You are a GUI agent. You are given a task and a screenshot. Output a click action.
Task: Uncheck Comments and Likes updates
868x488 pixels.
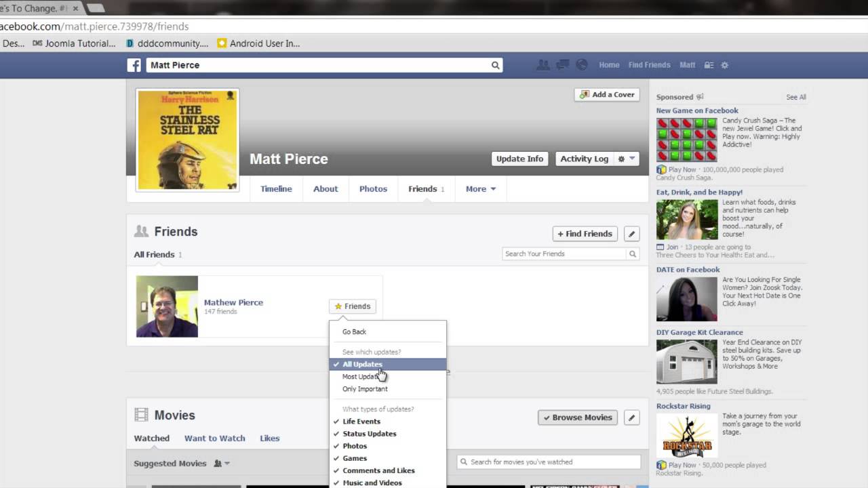point(388,470)
